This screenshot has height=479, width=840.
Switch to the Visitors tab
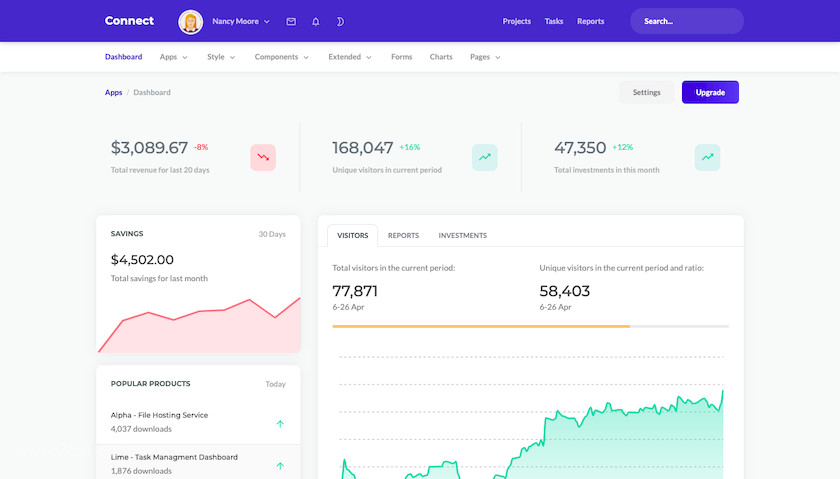coord(352,235)
